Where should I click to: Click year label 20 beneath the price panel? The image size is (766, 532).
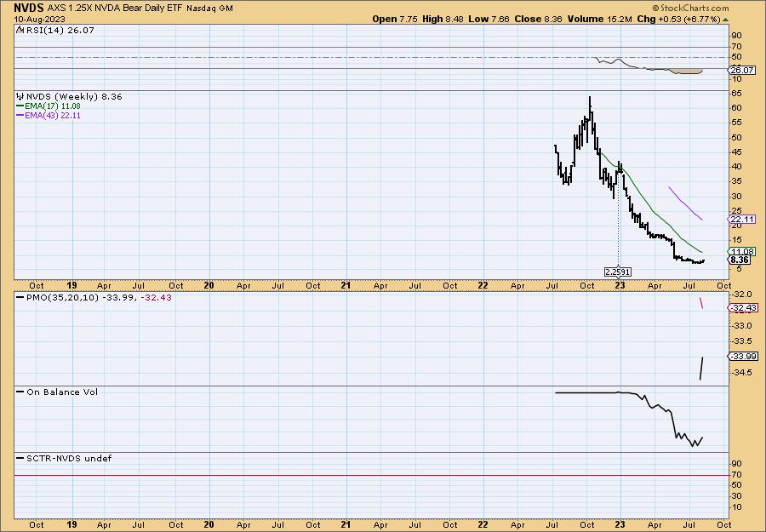coord(209,285)
